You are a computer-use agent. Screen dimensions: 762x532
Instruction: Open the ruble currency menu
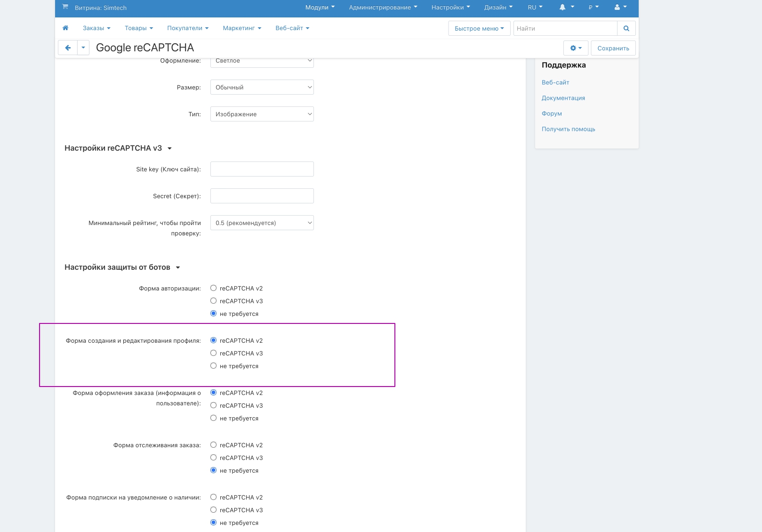tap(594, 7)
